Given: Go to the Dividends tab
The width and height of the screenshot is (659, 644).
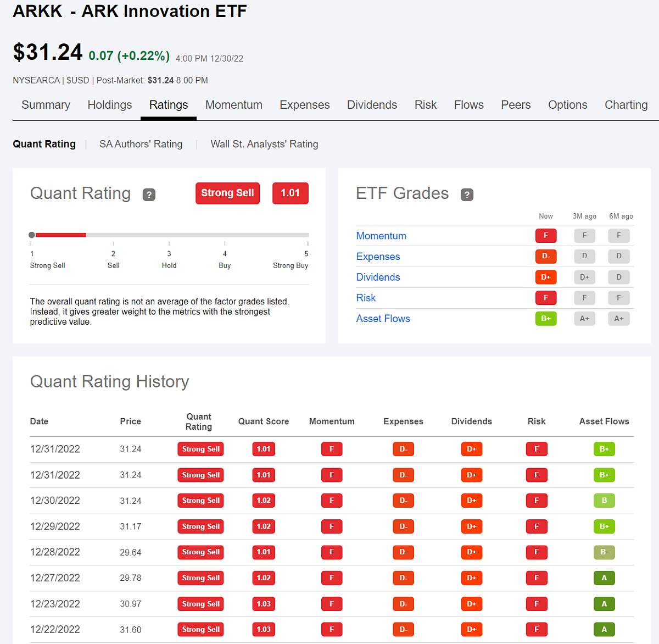Looking at the screenshot, I should [372, 105].
